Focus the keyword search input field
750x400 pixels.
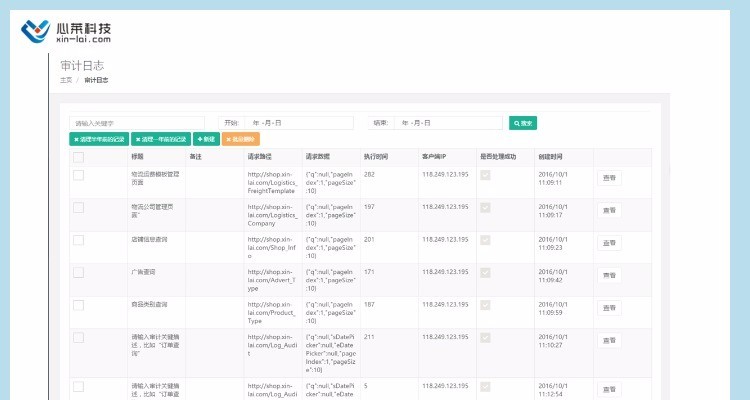click(x=137, y=123)
